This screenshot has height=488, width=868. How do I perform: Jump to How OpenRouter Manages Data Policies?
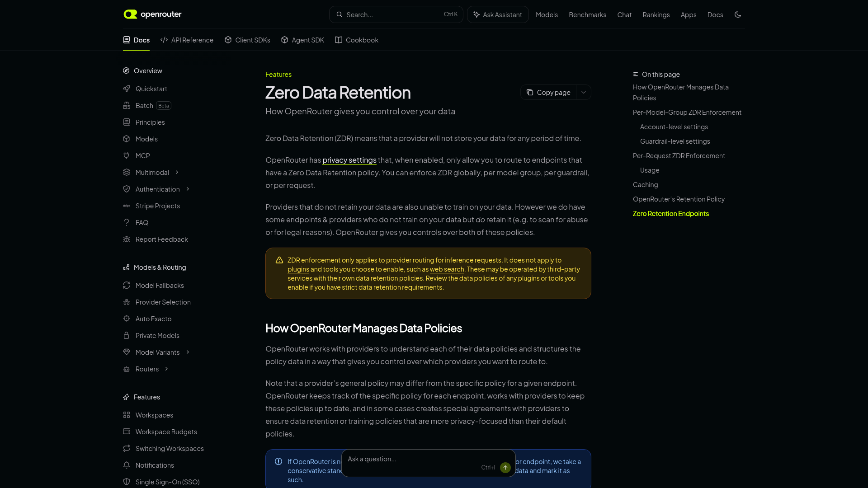point(681,92)
